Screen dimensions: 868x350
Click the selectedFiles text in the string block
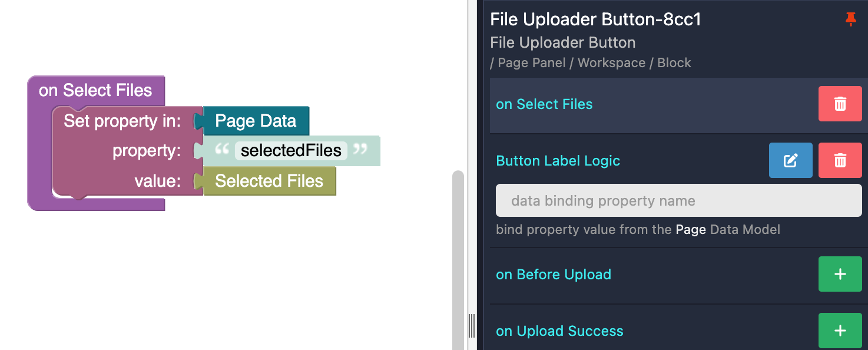(291, 151)
